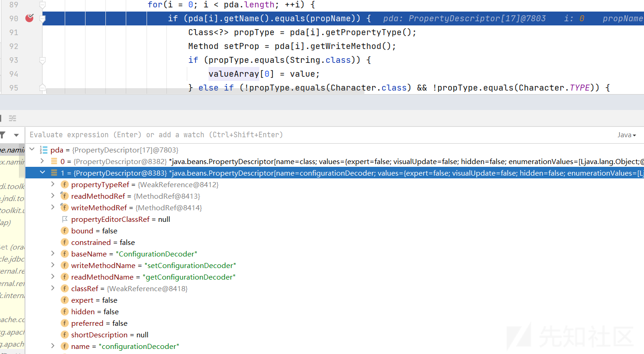Open the dropdown arrow beside the filter
The image size is (644, 354).
pyautogui.click(x=16, y=135)
